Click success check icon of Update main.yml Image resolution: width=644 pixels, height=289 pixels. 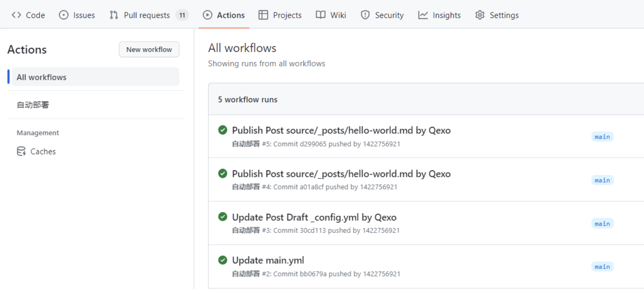point(222,260)
